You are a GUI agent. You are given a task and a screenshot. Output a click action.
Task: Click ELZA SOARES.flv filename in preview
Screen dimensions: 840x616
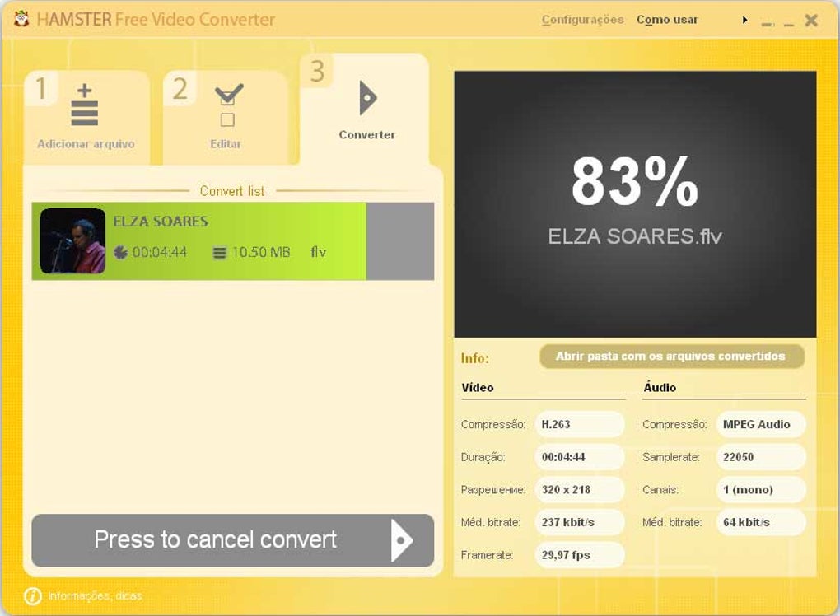tap(635, 236)
